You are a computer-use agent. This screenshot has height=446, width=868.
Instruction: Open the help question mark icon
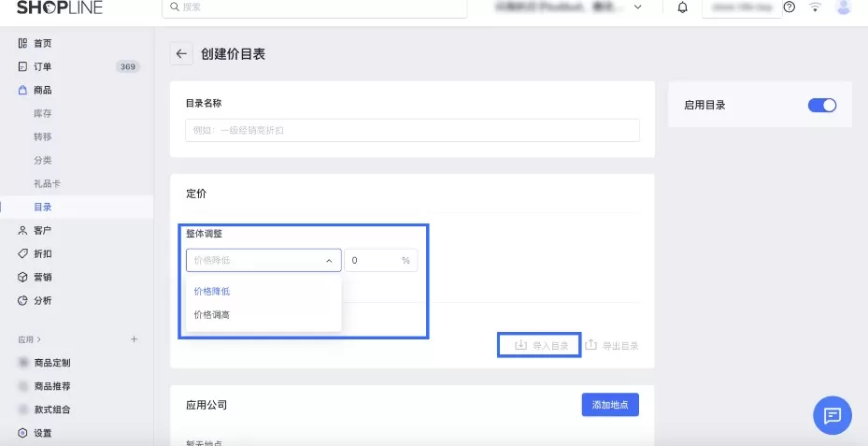pyautogui.click(x=790, y=7)
